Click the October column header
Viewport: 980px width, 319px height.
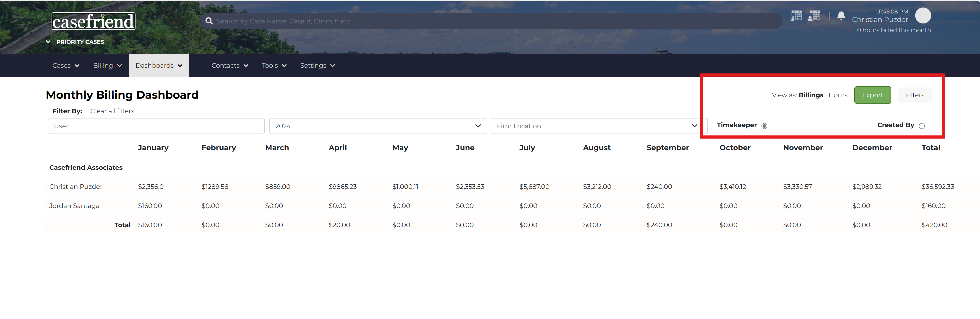[x=735, y=147]
